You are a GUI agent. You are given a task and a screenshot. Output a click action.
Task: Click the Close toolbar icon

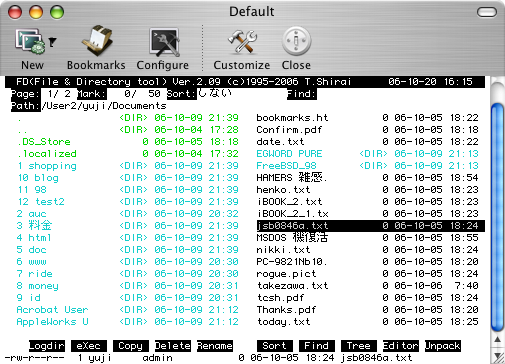pos(296,41)
